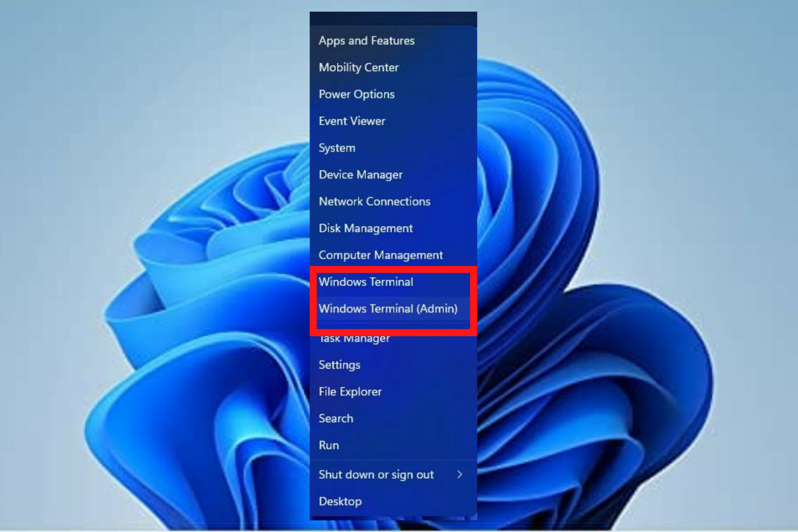This screenshot has width=798, height=532.
Task: Open Task Manager
Action: (393, 338)
